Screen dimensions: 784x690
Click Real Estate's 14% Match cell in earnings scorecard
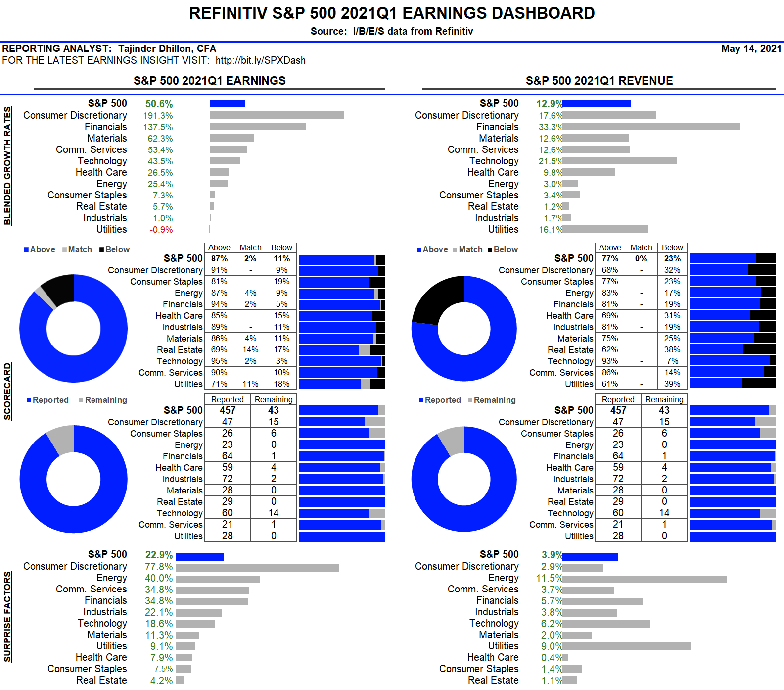[251, 349]
